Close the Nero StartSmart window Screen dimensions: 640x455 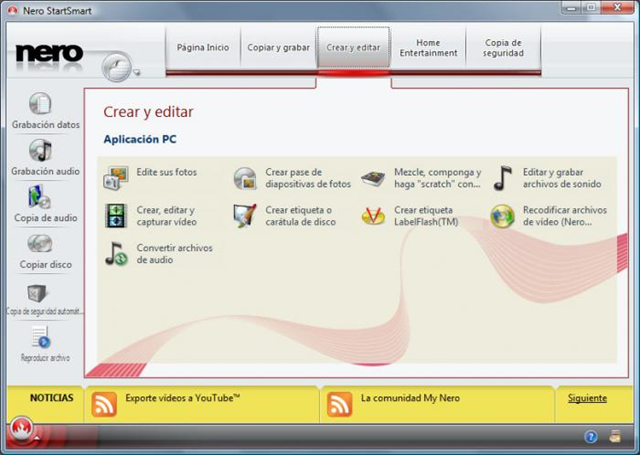click(x=617, y=7)
